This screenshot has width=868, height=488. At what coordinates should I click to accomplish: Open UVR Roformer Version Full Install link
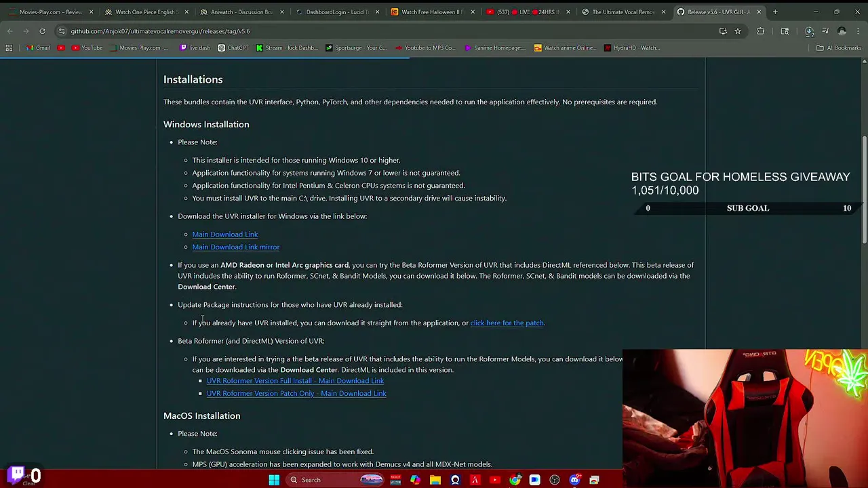click(x=296, y=381)
